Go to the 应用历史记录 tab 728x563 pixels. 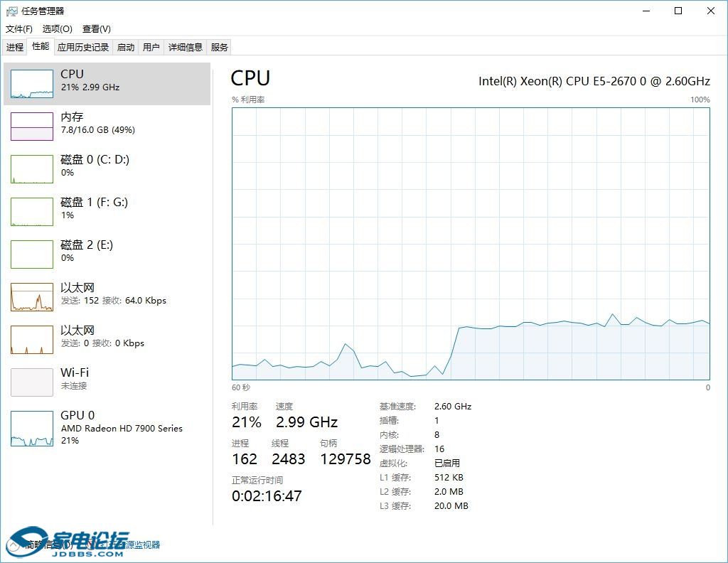83,48
